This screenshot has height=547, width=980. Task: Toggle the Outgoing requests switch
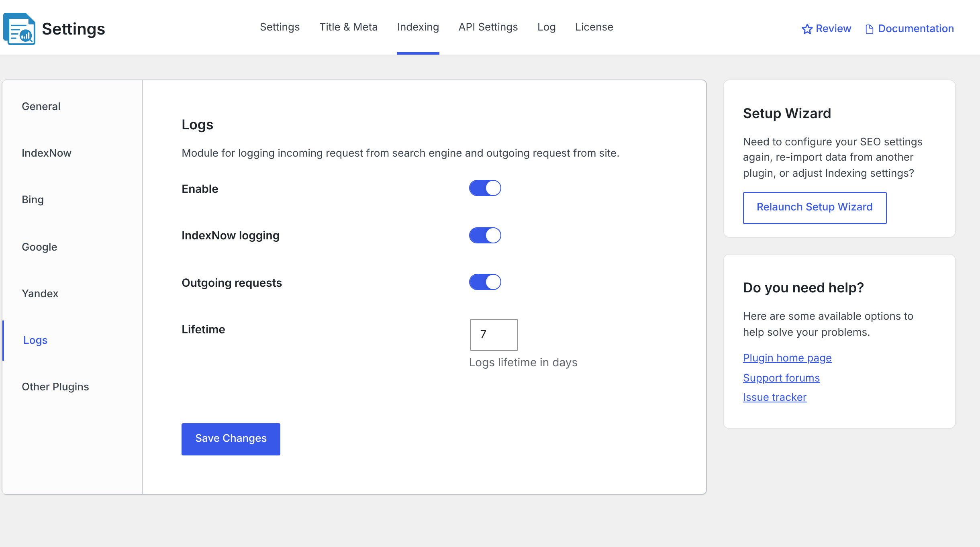tap(485, 282)
